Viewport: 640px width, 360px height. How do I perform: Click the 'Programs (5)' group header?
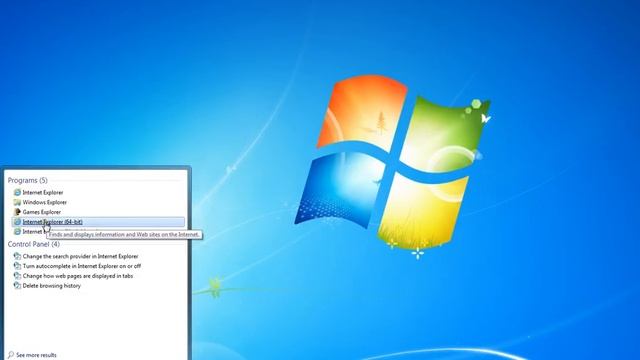(x=27, y=180)
